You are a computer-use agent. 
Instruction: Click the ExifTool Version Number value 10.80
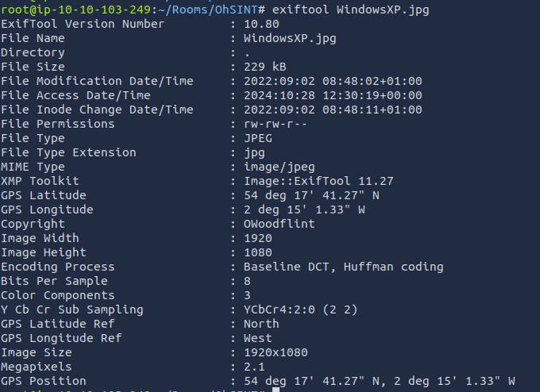[x=261, y=24]
